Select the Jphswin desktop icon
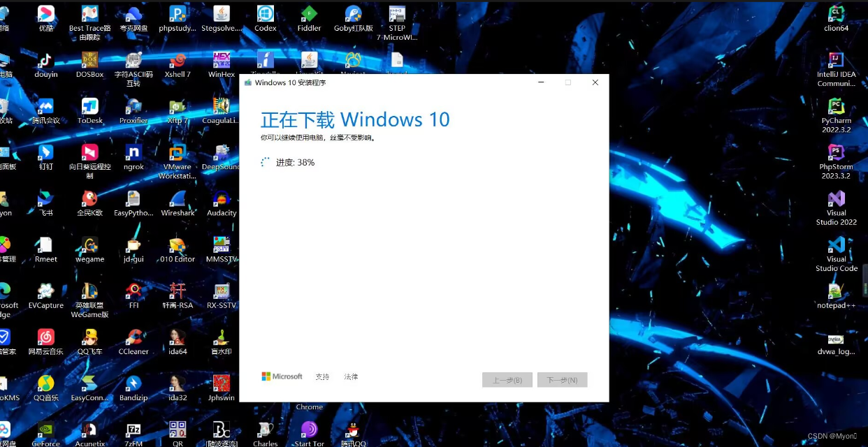This screenshot has width=868, height=447. (222, 388)
